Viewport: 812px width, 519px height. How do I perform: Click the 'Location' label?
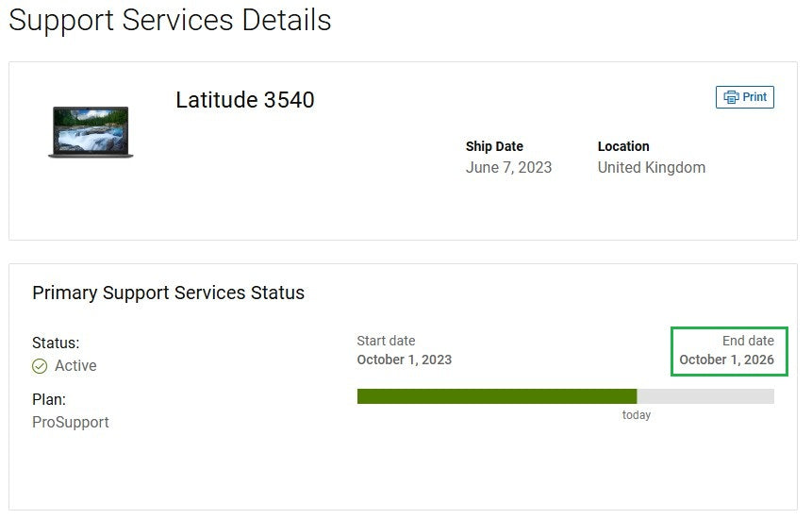[x=623, y=146]
